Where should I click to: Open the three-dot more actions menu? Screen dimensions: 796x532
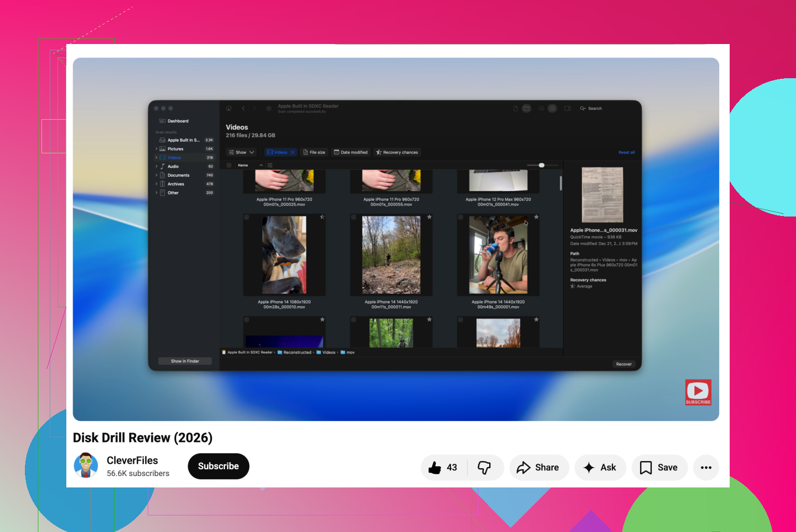coord(706,468)
